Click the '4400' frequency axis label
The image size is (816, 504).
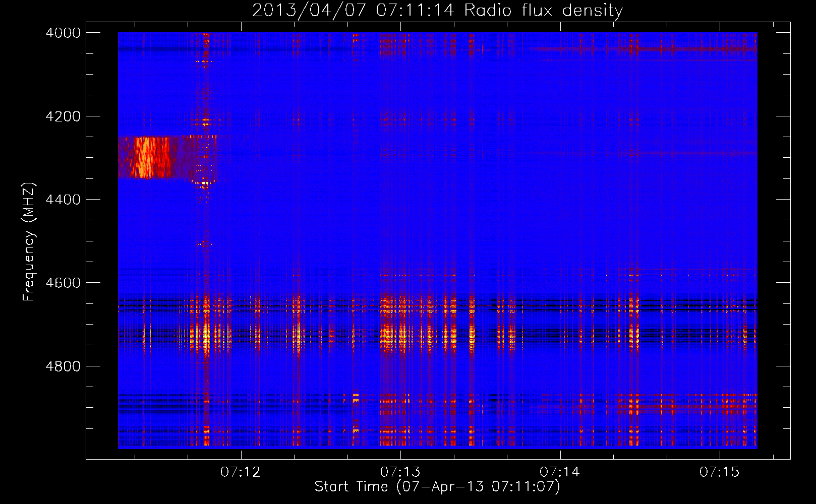[x=63, y=200]
